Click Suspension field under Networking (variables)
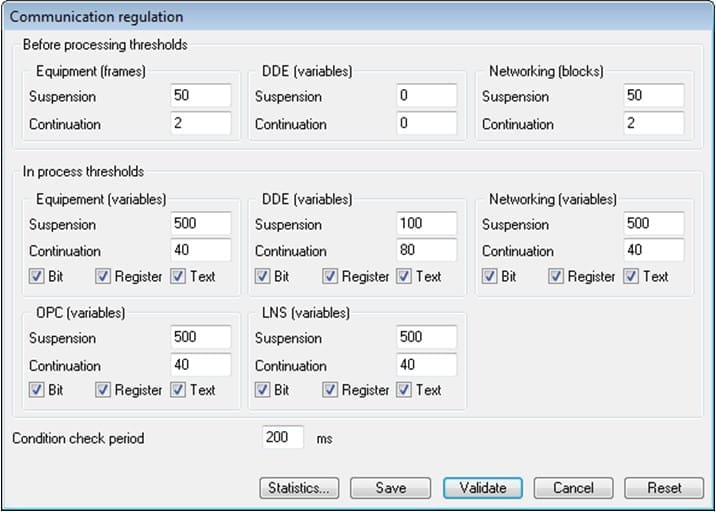This screenshot has width=716, height=513. pyautogui.click(x=653, y=223)
